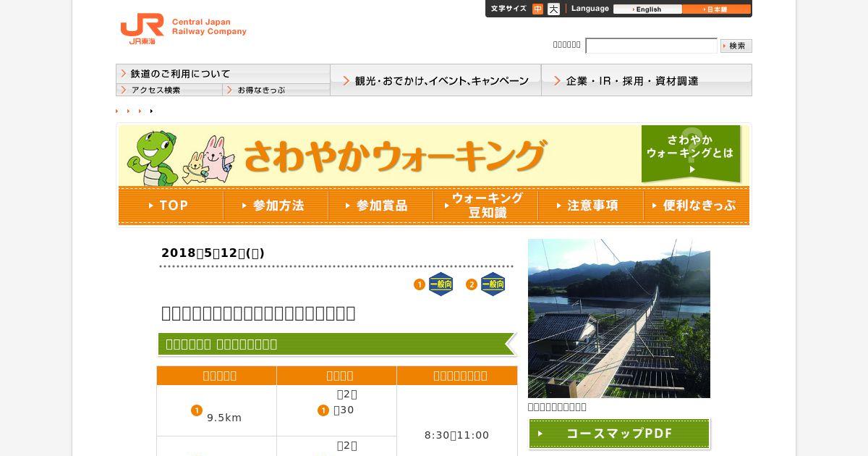This screenshot has width=868, height=456.
Task: Click the turtle and rabbit mascot image
Action: pos(181,157)
